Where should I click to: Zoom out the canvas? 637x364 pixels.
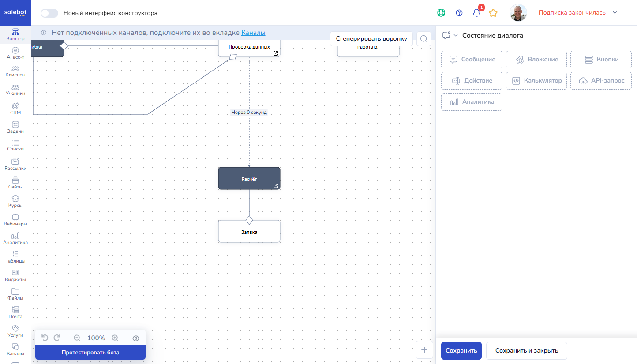pos(77,338)
